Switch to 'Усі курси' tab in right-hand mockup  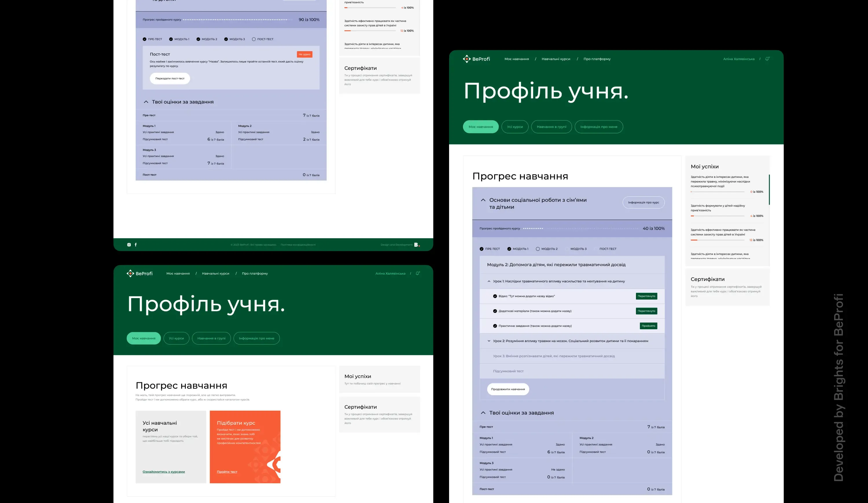click(515, 127)
